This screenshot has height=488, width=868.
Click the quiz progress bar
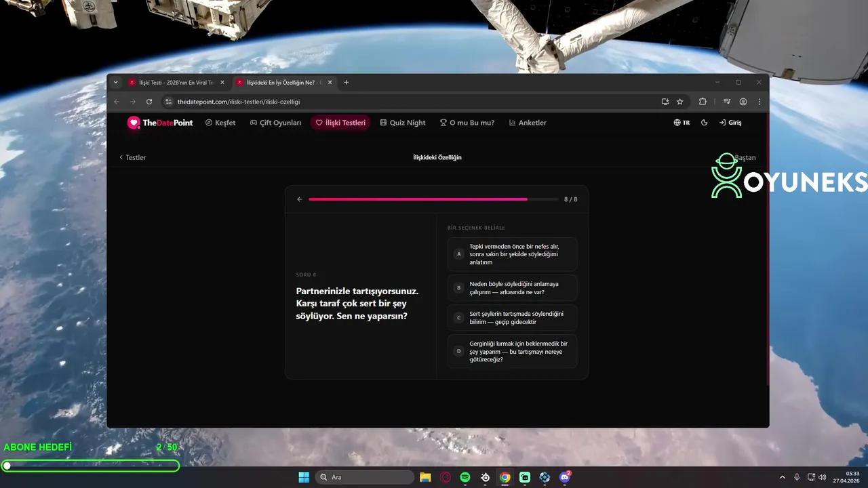[x=433, y=199]
